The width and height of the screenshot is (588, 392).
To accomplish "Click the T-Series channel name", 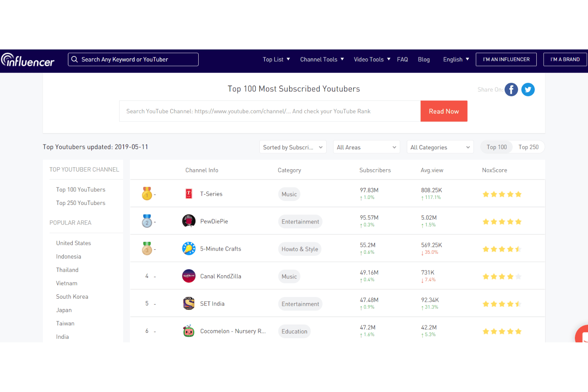I will tap(211, 194).
